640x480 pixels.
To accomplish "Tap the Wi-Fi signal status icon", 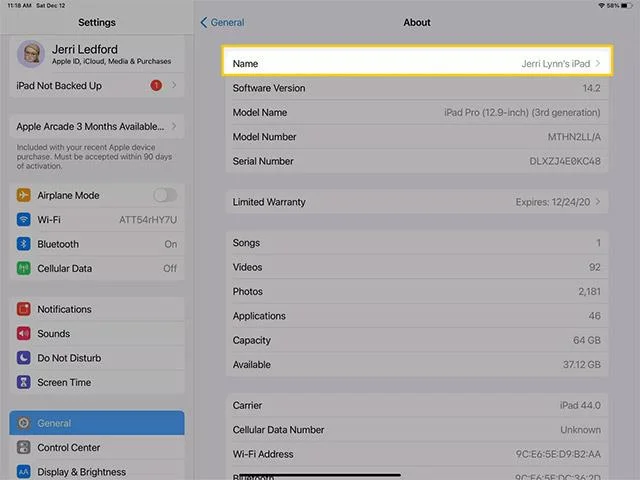I will [x=602, y=6].
